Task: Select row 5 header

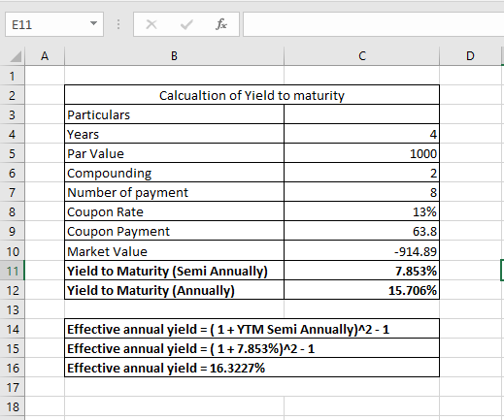Action: (x=13, y=153)
